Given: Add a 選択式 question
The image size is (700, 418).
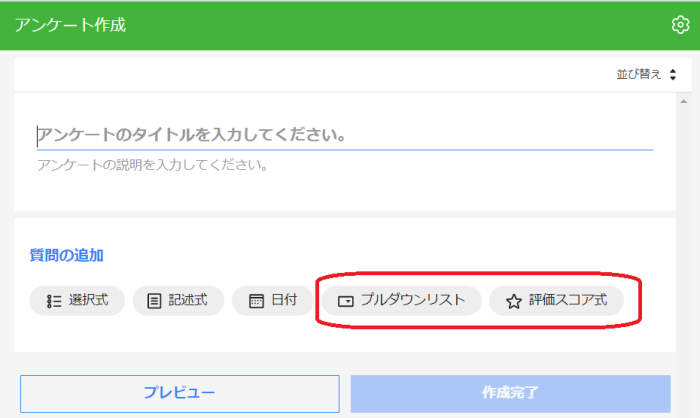Looking at the screenshot, I should (77, 301).
